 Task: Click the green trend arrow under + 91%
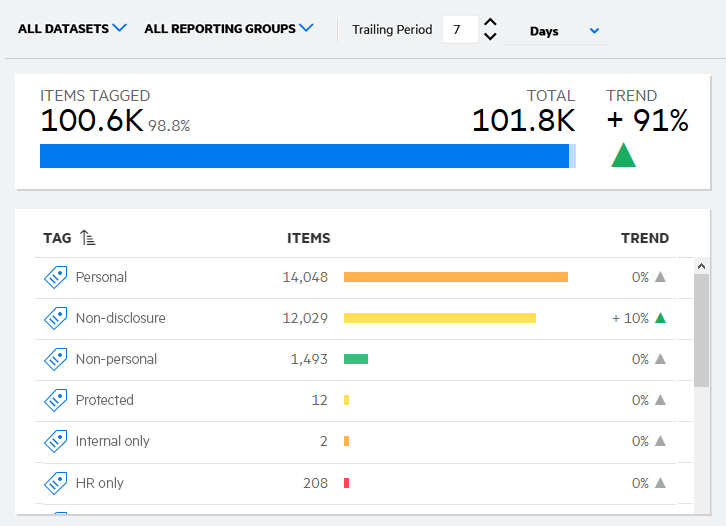pos(623,155)
